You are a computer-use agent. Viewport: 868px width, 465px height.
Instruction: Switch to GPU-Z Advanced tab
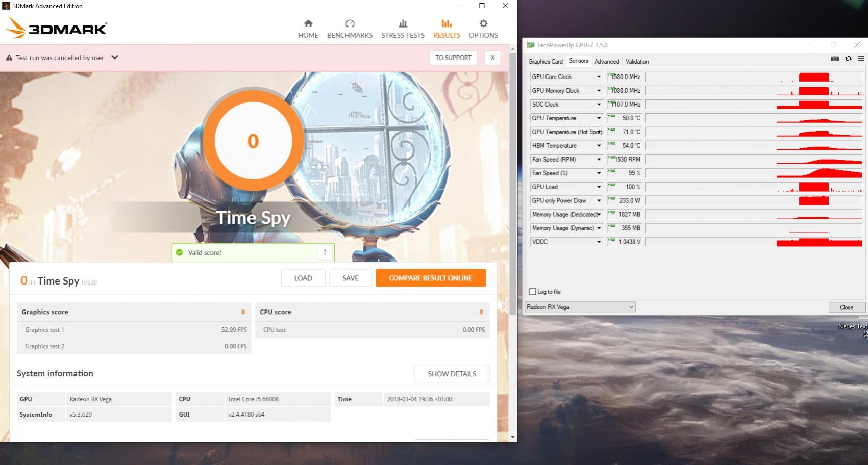coord(607,61)
